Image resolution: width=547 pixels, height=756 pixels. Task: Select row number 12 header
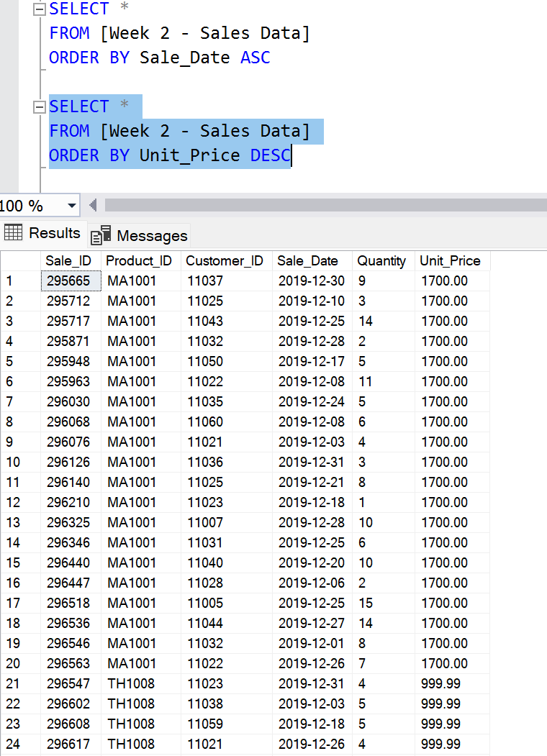point(21,502)
